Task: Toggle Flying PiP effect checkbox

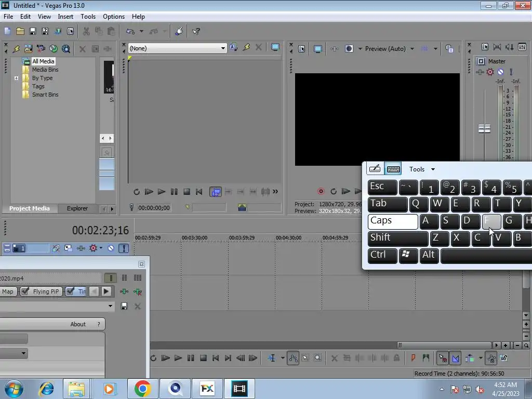Action: (x=25, y=291)
